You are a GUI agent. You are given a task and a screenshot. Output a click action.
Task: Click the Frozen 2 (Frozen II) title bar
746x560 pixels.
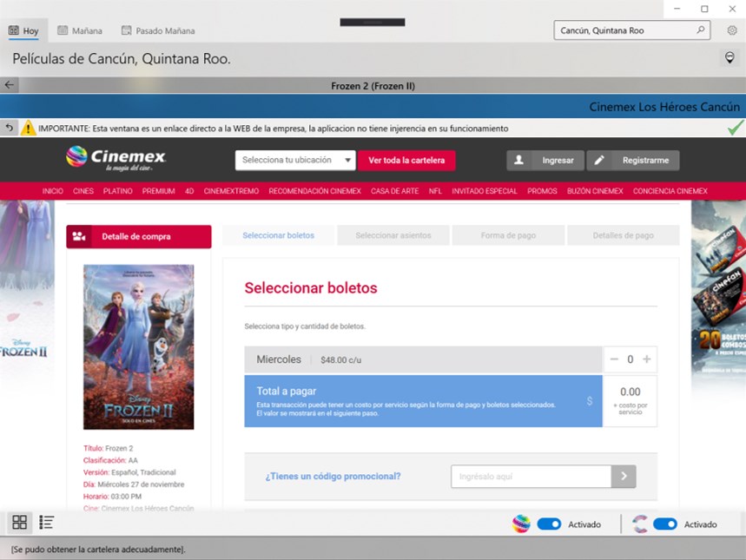pos(373,86)
